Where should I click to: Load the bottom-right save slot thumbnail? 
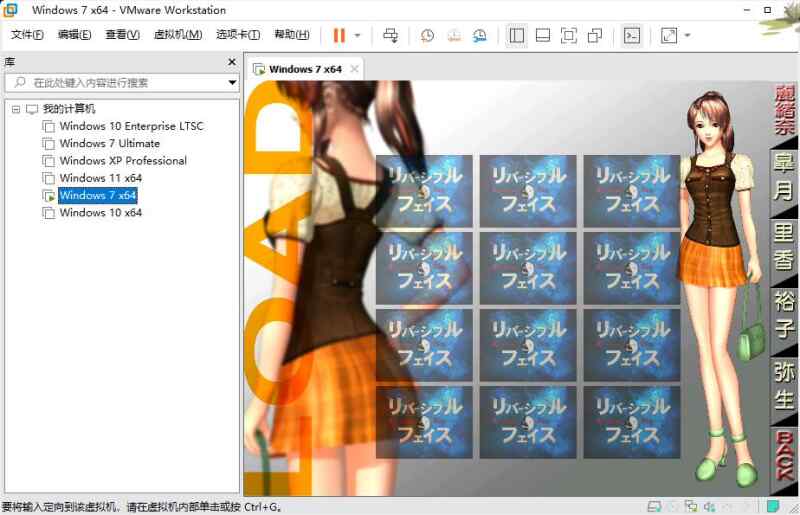click(632, 422)
